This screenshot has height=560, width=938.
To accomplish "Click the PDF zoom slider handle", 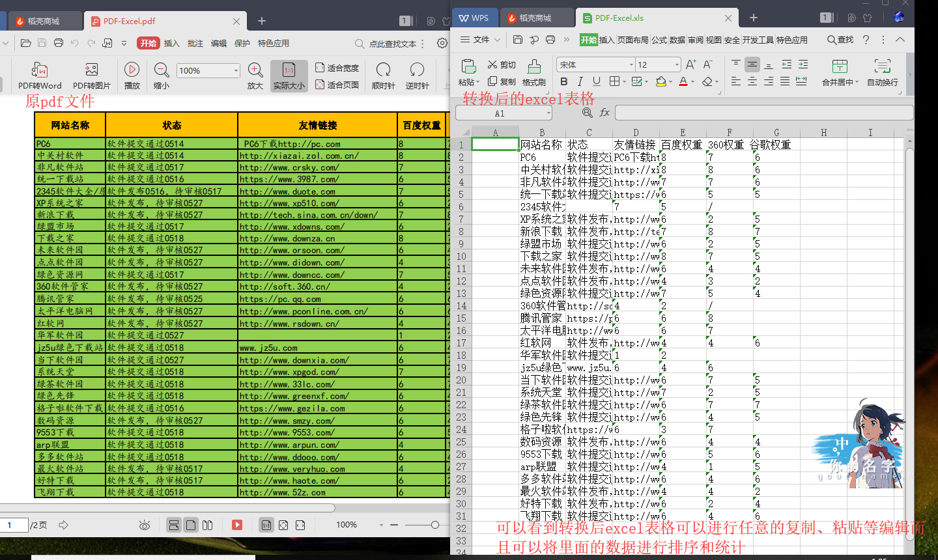I will tap(435, 525).
